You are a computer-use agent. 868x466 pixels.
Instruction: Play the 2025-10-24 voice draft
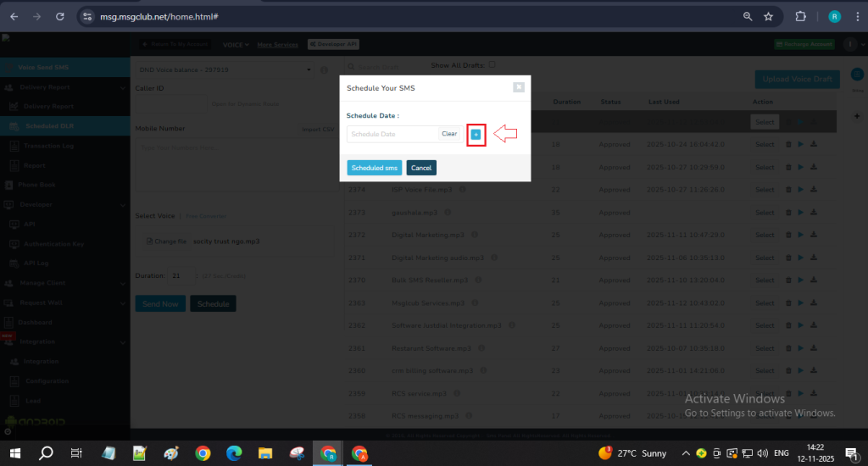point(801,145)
